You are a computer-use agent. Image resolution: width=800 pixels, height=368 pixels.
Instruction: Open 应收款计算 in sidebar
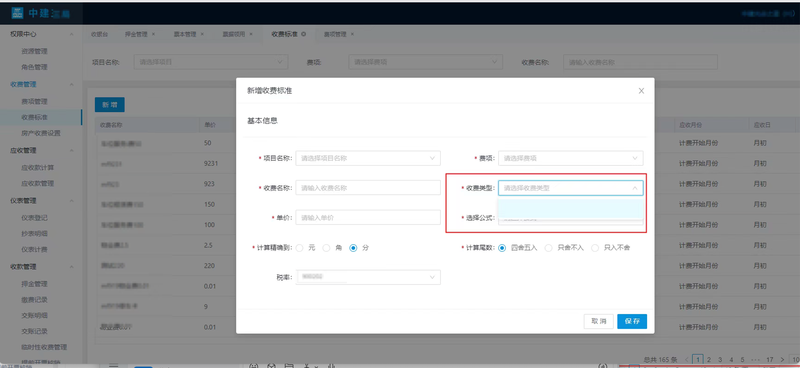[x=38, y=167]
